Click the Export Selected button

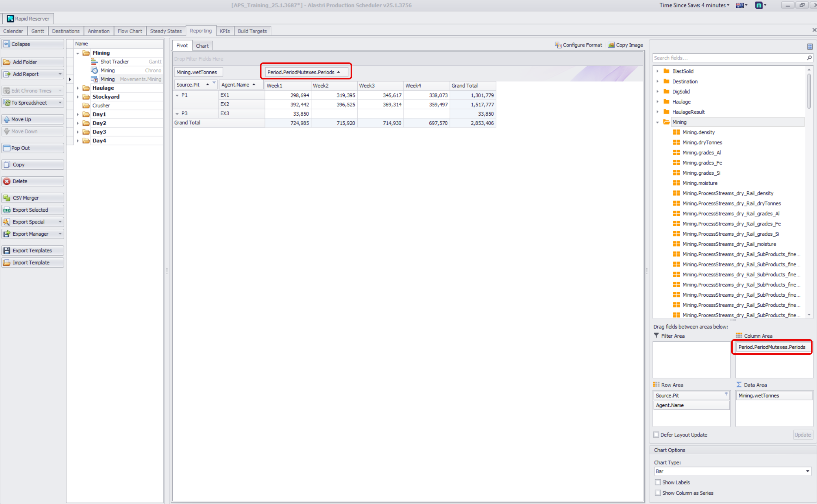(33, 210)
